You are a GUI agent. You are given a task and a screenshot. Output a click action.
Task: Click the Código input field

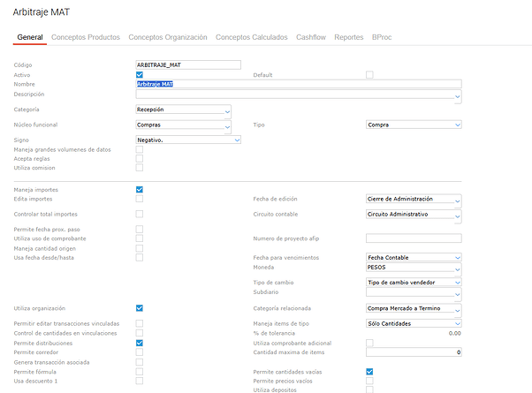coord(187,64)
